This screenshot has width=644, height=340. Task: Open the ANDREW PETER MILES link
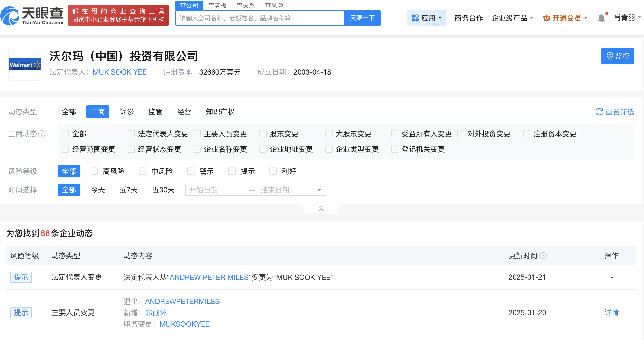tap(209, 277)
